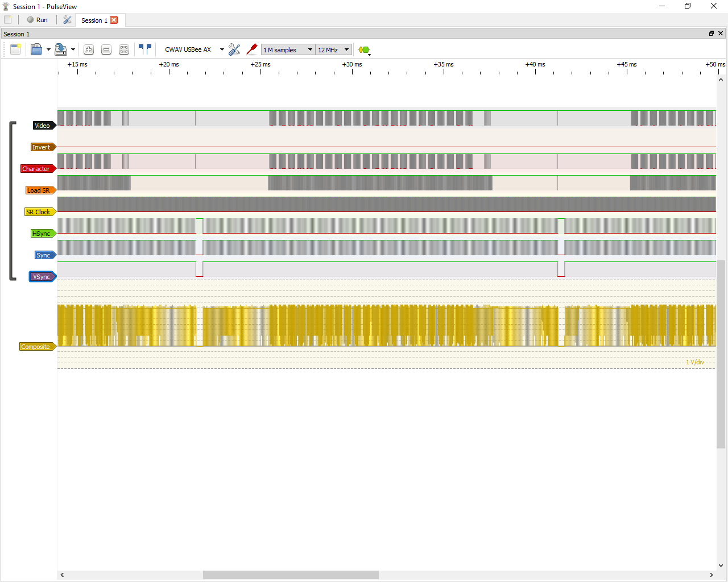Open channel configuration with the probe icon
Screen dimensions: 728x582
(x=252, y=49)
